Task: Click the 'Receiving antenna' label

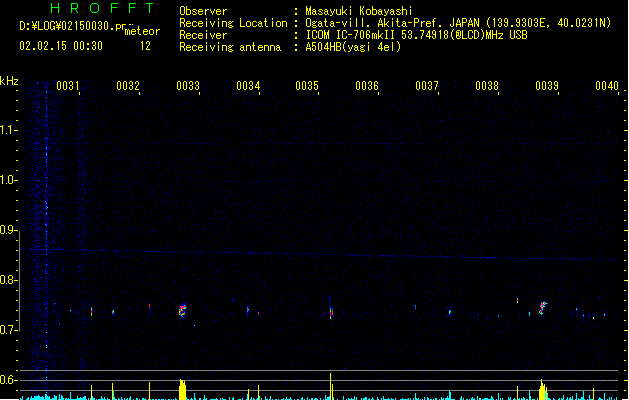Action: point(230,47)
